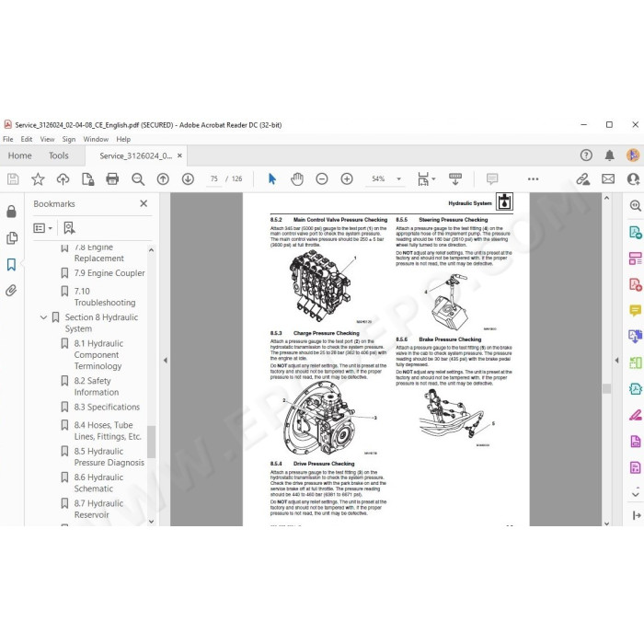Open 8.5 Hydraulic Pressure Diagnosis bookmark
Image resolution: width=644 pixels, height=644 pixels.
click(109, 456)
